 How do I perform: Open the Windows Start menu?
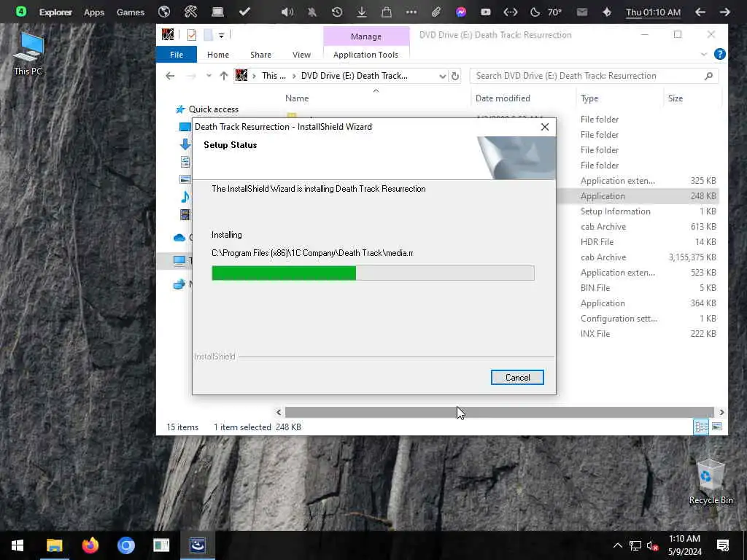tap(18, 545)
